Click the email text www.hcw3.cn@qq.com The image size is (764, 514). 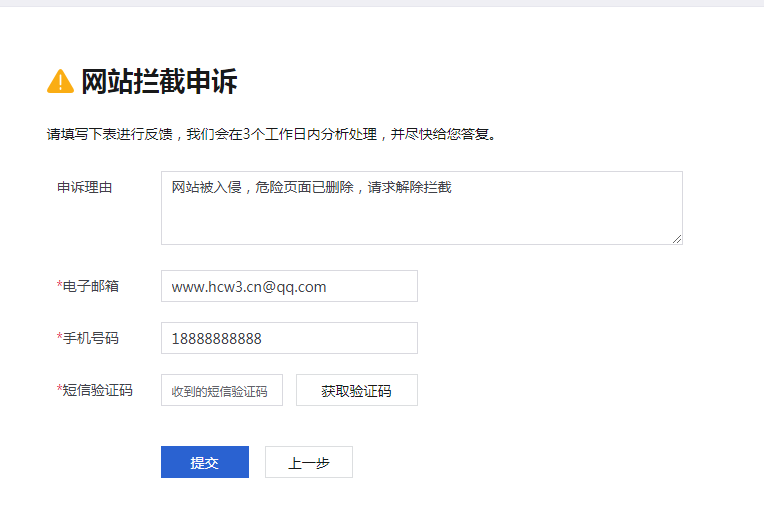[x=249, y=287]
